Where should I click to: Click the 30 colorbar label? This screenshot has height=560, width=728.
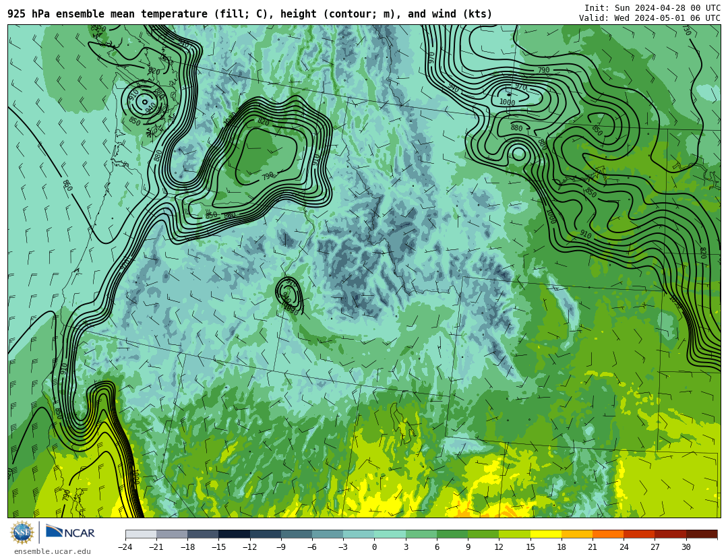(686, 547)
